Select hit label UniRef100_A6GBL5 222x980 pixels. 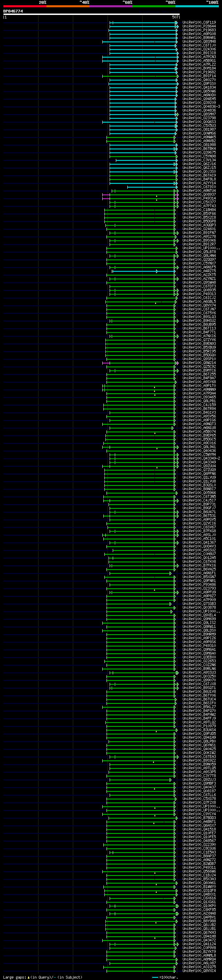point(199,302)
